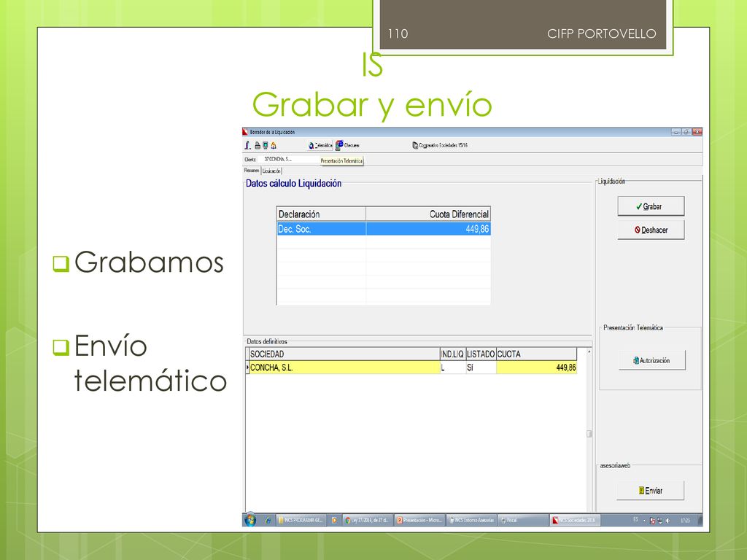Click the LISTADO column header
Viewport: 747px width, 560px height.
click(x=481, y=354)
